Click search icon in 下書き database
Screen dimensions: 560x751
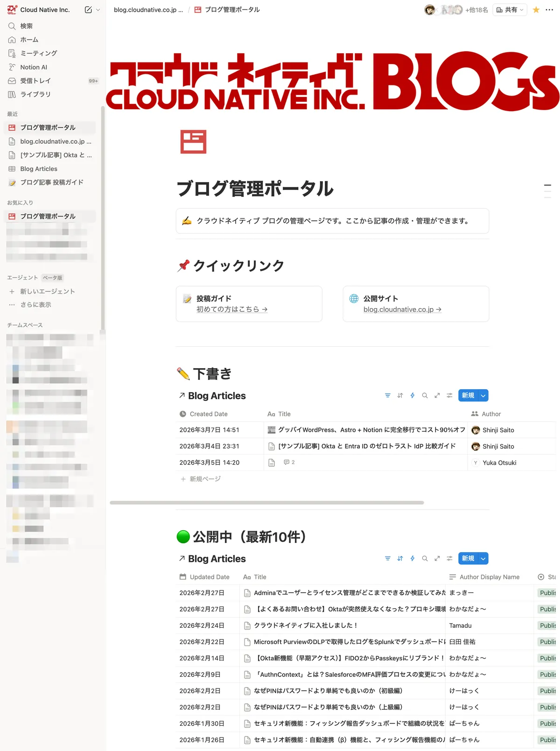(x=425, y=395)
